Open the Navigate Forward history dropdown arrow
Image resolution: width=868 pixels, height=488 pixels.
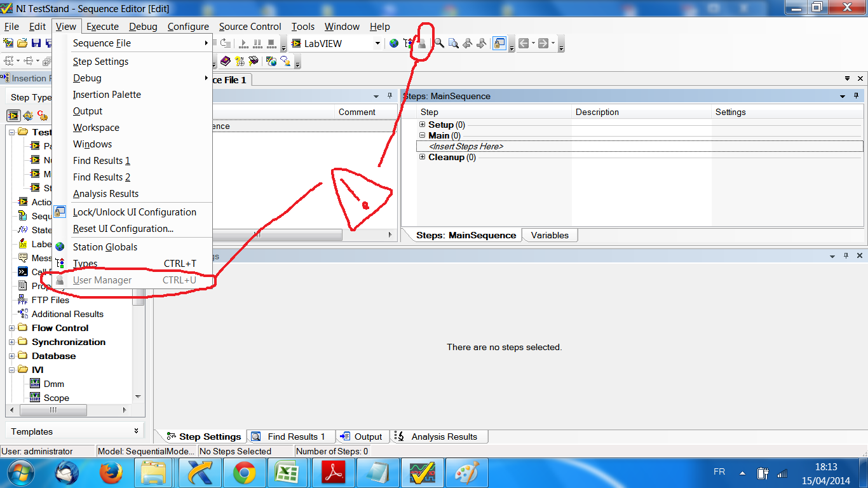tap(553, 43)
